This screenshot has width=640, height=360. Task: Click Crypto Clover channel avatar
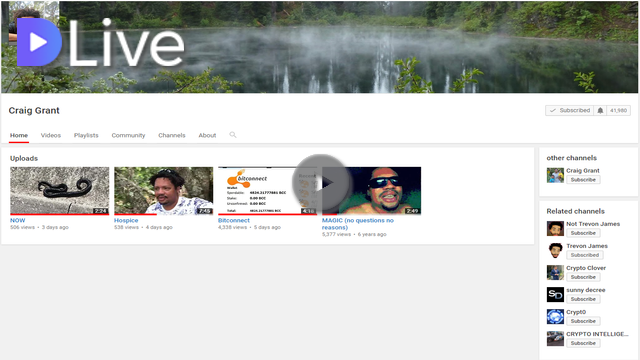click(555, 273)
